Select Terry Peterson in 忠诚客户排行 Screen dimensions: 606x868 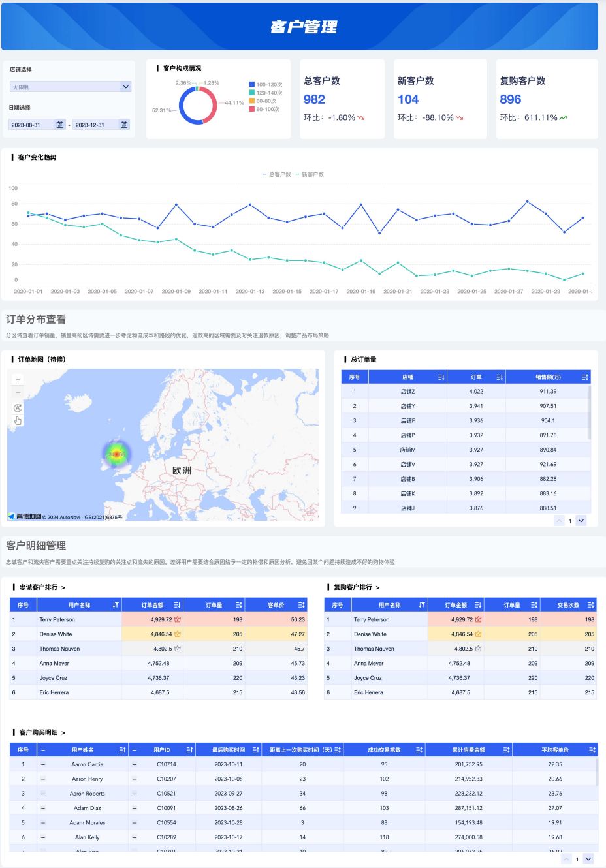(57, 619)
